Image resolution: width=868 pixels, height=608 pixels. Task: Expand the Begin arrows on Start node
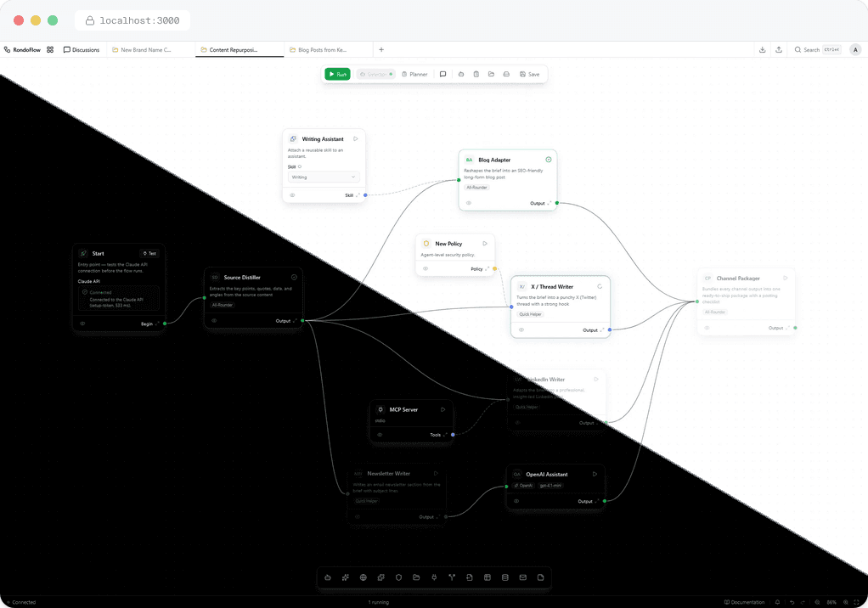pos(157,324)
